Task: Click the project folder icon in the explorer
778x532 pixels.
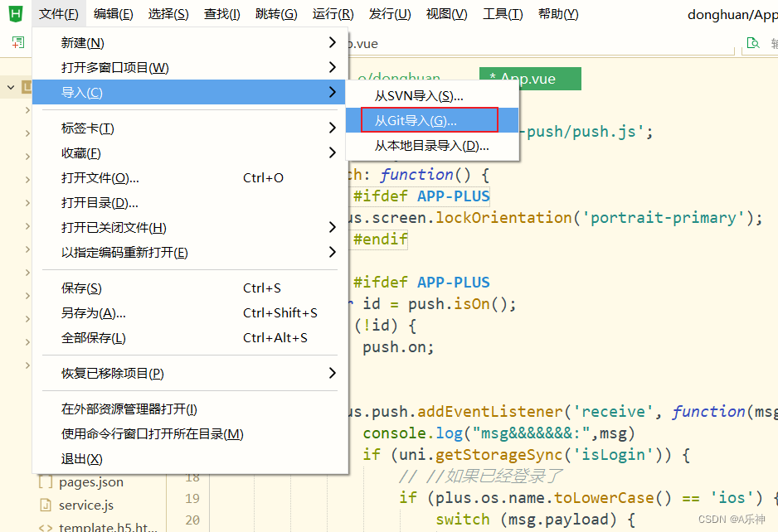Action: pyautogui.click(x=27, y=85)
